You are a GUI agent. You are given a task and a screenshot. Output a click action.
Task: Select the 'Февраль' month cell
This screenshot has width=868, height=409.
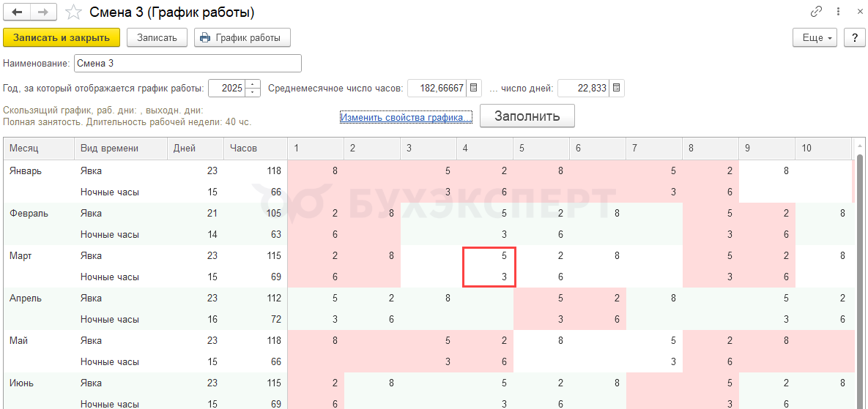click(x=40, y=214)
